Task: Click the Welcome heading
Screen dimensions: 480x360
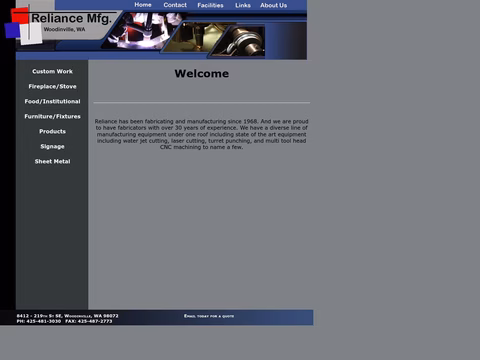Action: (x=202, y=74)
